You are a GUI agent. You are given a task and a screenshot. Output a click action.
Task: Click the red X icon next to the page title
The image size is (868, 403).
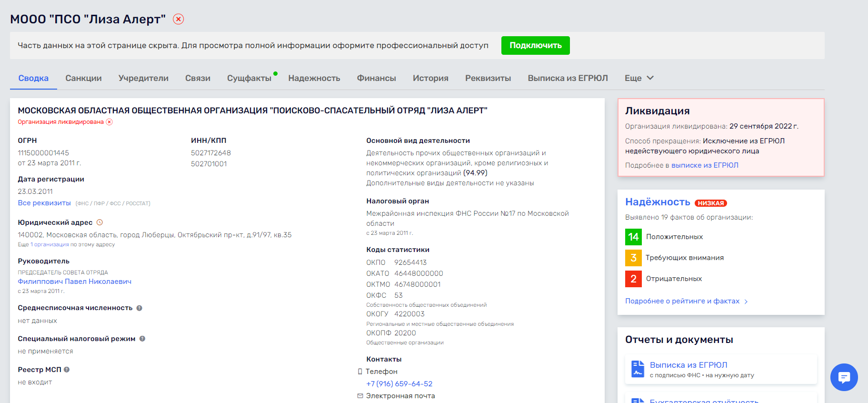tap(178, 19)
